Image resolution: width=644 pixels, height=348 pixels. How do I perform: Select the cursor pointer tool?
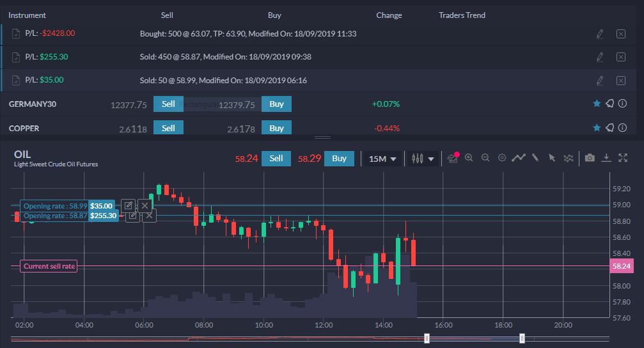(552, 158)
